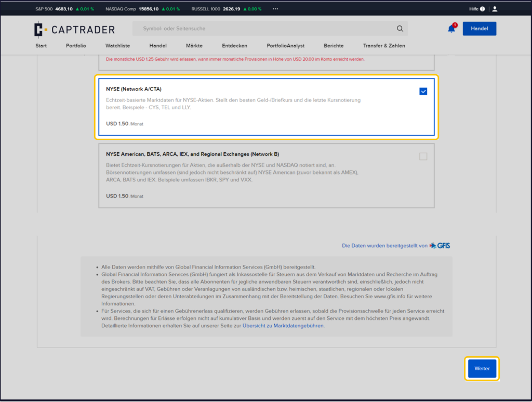Open the Handel navigation menu

click(x=158, y=46)
